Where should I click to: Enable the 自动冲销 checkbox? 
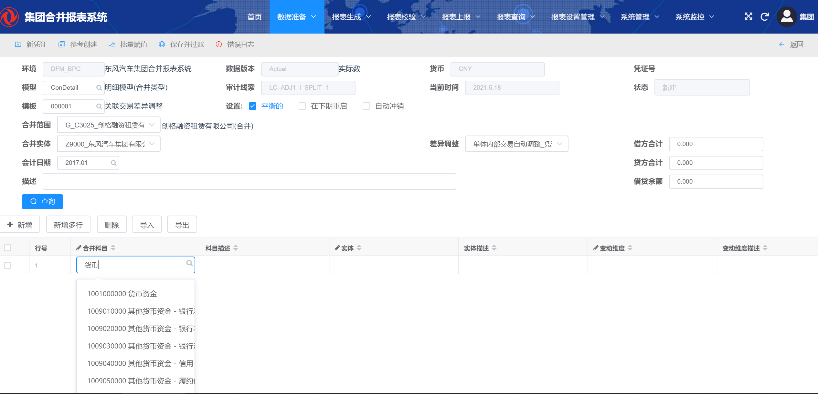click(x=366, y=106)
